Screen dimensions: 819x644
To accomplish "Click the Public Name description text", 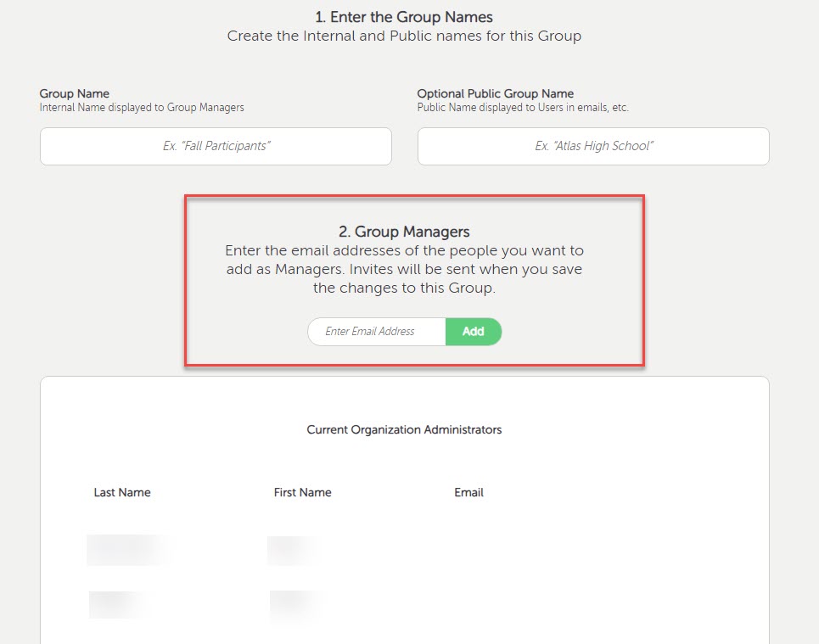I will coord(522,107).
